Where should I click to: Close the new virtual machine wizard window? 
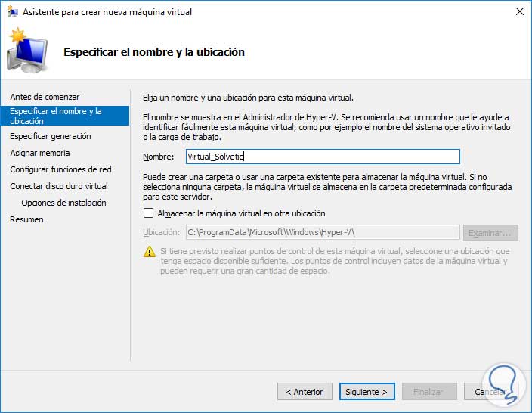pos(519,12)
